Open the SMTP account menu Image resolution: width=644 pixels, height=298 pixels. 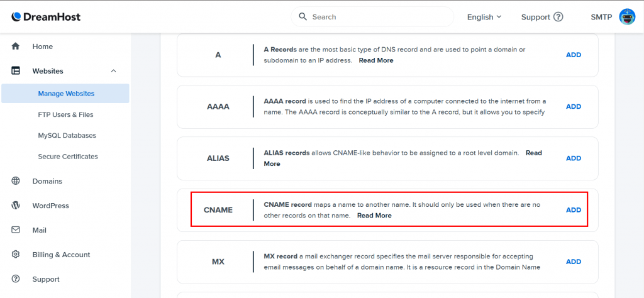[x=601, y=17]
